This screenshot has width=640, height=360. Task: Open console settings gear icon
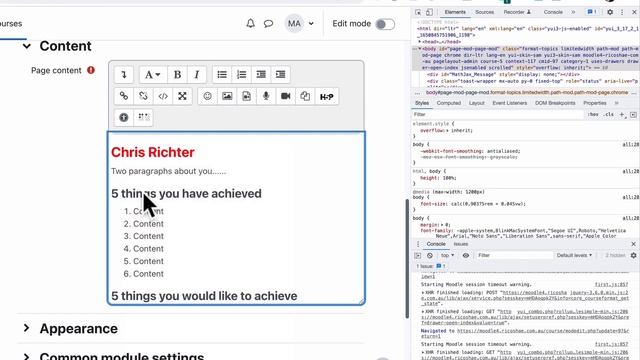click(x=633, y=256)
